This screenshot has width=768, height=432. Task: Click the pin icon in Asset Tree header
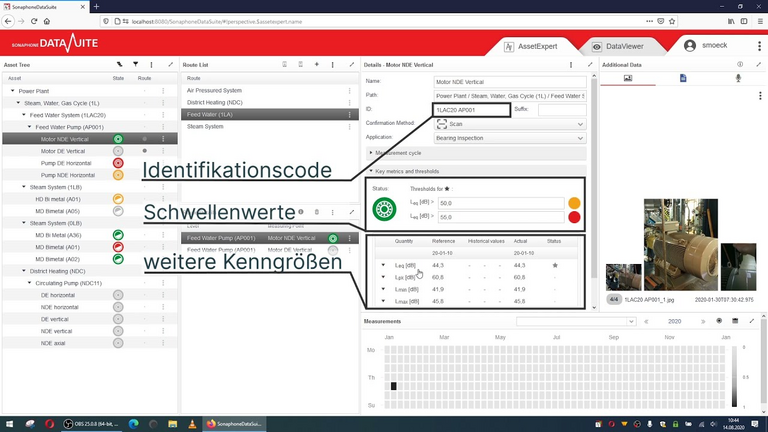click(120, 64)
